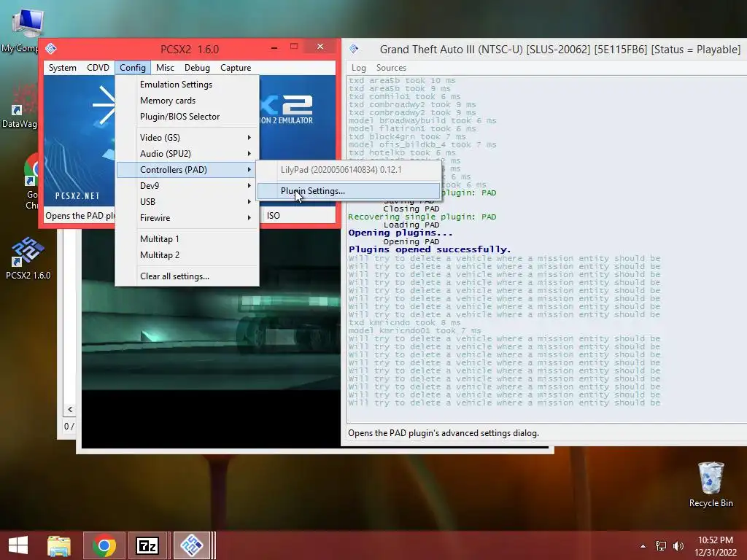Image resolution: width=747 pixels, height=560 pixels.
Task: Select the PCSX2 1.6.0 desktop shortcut
Action: coord(28,258)
